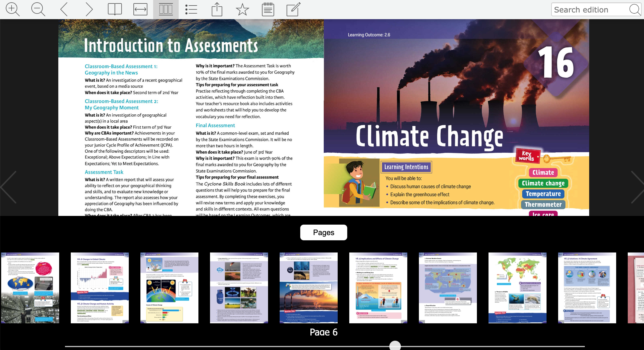
Task: Click the Assessment Task heading
Action: [x=104, y=172]
